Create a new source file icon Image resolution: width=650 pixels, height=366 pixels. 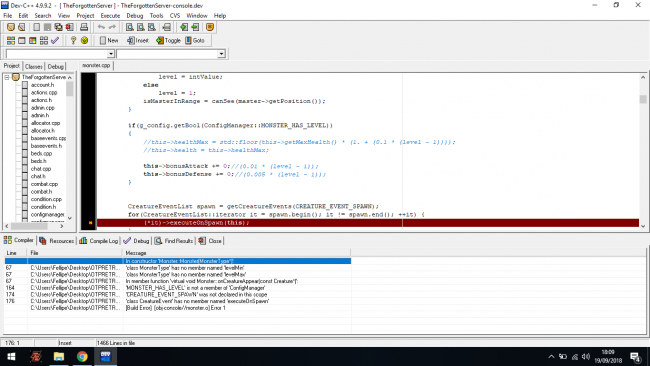tap(36, 27)
